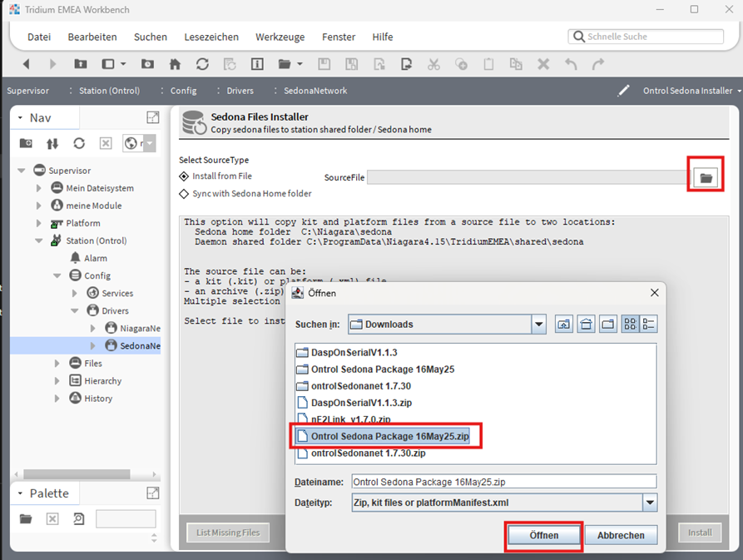
Task: Open the Bearbeiten menu
Action: (x=92, y=37)
